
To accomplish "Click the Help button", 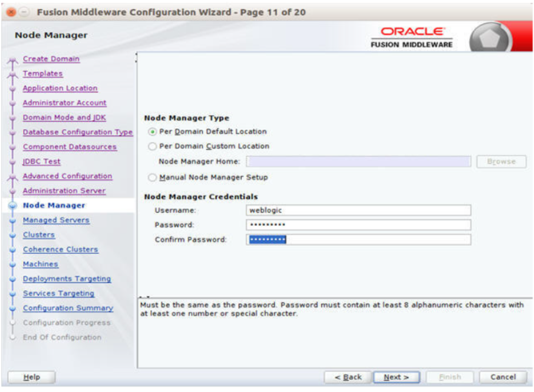I will point(31,377).
